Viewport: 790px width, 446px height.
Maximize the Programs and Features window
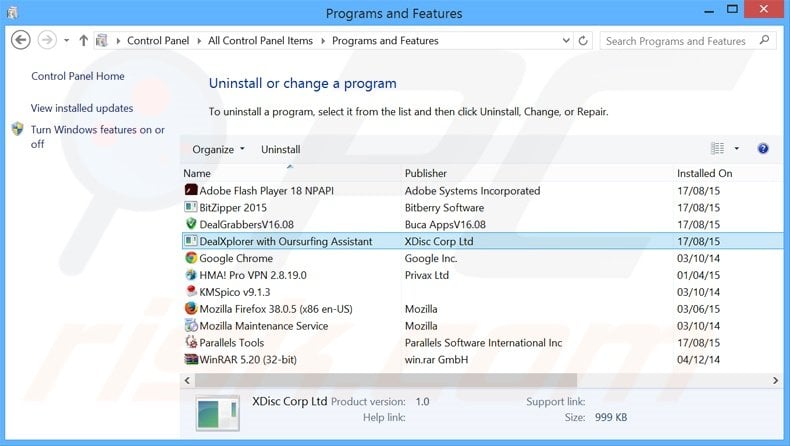(x=732, y=9)
